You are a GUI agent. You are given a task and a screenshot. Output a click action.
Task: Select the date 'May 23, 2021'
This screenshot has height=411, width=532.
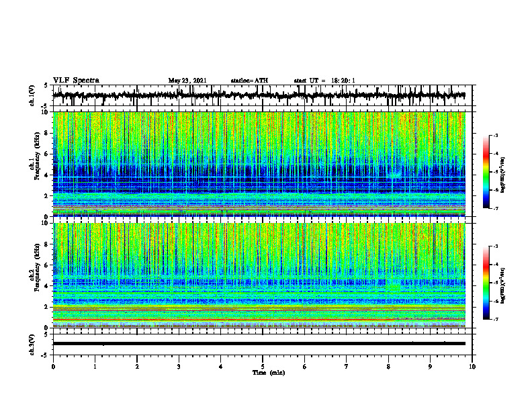click(187, 81)
